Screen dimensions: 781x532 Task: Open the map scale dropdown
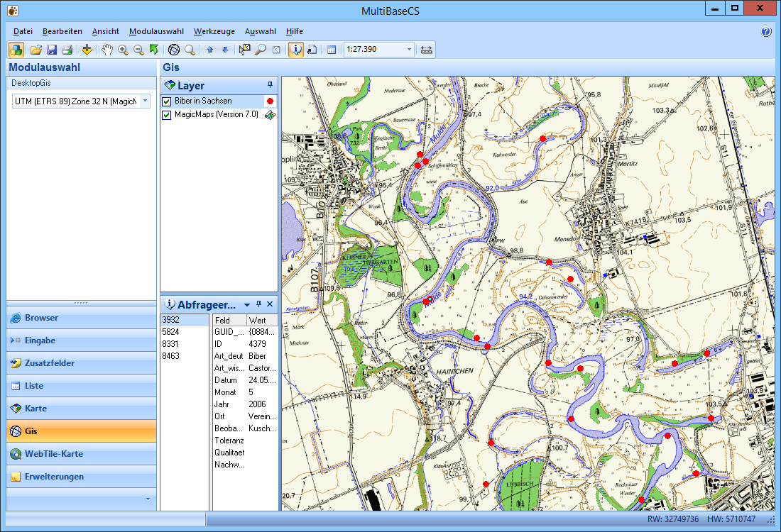point(410,50)
